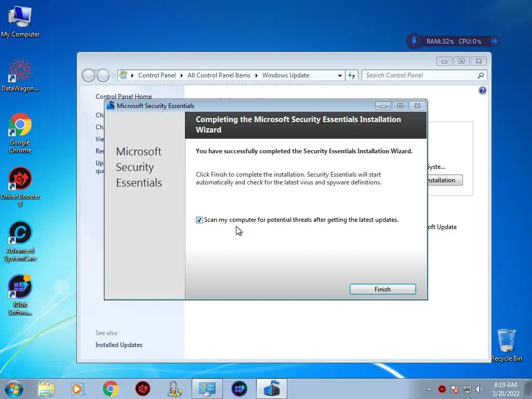Click Finish to complete the installation
The image size is (532, 399).
pyautogui.click(x=382, y=289)
